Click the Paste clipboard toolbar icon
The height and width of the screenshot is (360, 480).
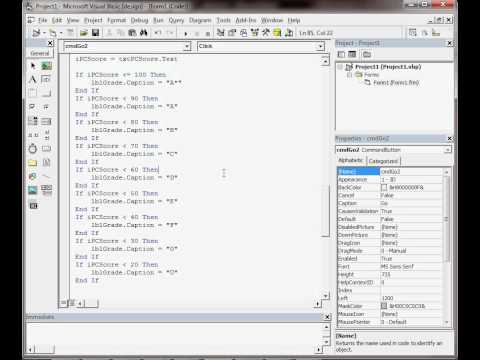(132, 33)
